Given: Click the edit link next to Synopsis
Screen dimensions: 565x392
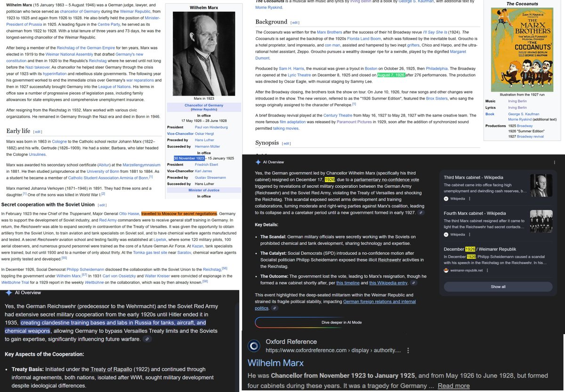Looking at the screenshot, I should tap(286, 144).
